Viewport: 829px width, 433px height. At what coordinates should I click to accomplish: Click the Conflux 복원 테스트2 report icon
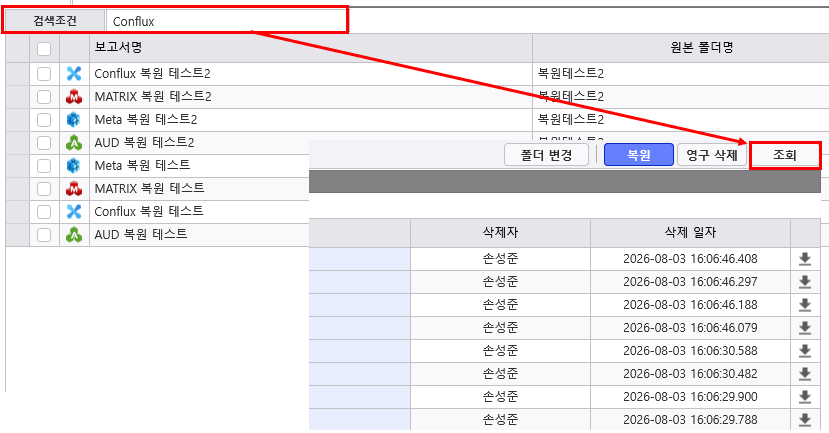pos(74,73)
